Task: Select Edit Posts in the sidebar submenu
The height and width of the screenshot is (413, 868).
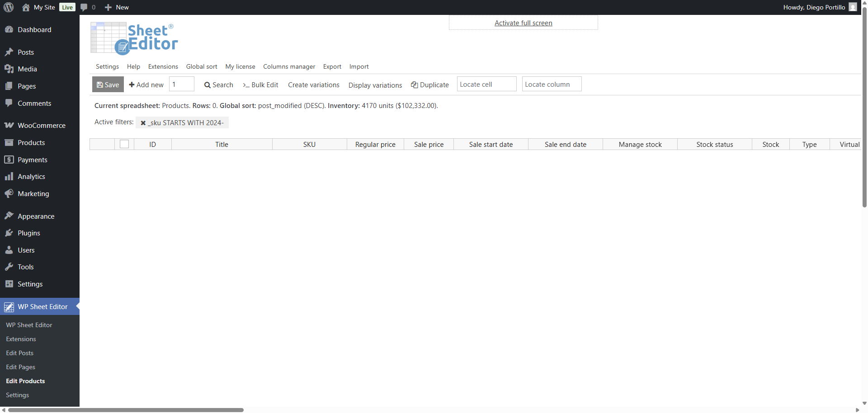Action: tap(20, 353)
